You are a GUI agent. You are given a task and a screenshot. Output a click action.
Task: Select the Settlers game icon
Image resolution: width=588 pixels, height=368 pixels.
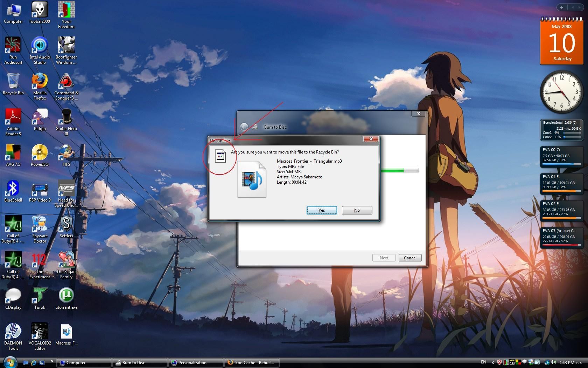click(66, 227)
